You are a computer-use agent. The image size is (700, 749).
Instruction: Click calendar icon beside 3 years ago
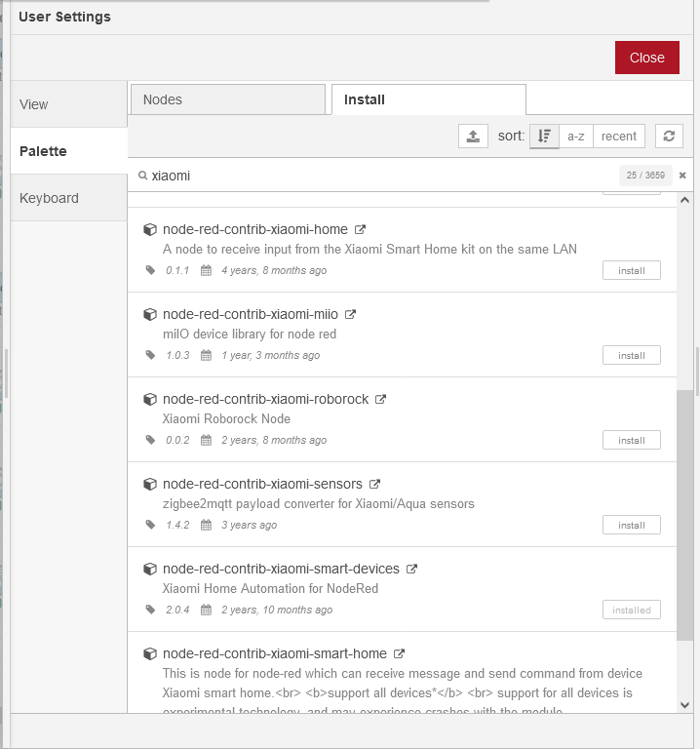pyautogui.click(x=206, y=525)
